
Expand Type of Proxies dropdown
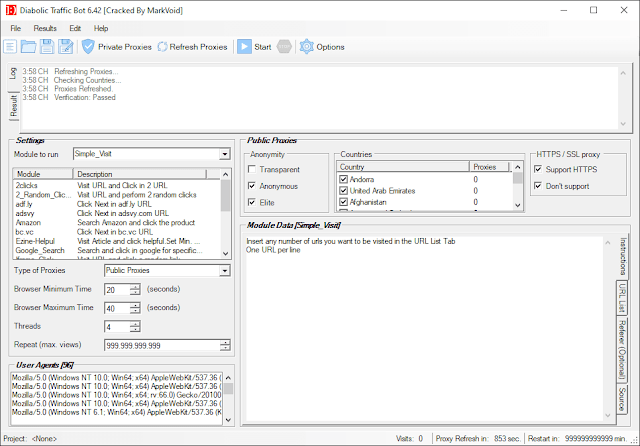(x=224, y=271)
